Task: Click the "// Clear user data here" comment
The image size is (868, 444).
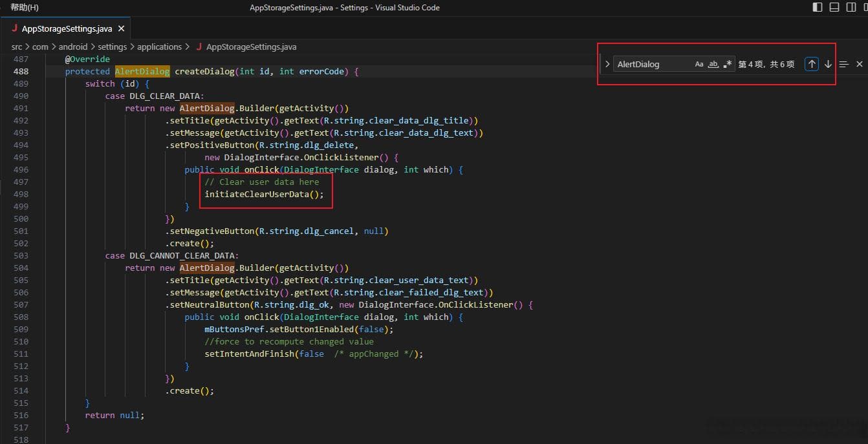Action: pyautogui.click(x=262, y=182)
